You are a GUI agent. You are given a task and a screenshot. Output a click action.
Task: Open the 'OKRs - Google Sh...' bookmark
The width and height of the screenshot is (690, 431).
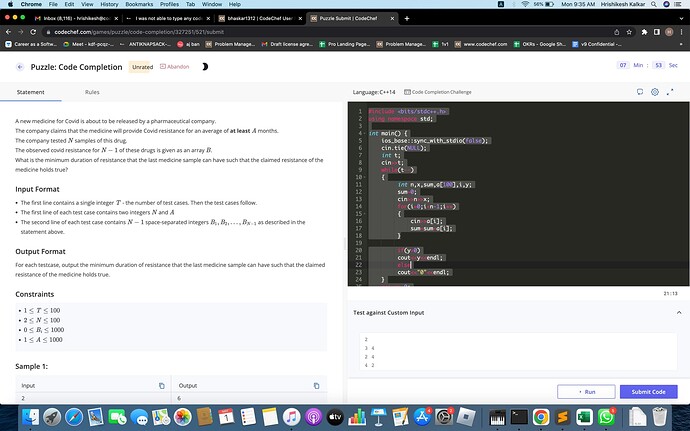pyautogui.click(x=540, y=44)
